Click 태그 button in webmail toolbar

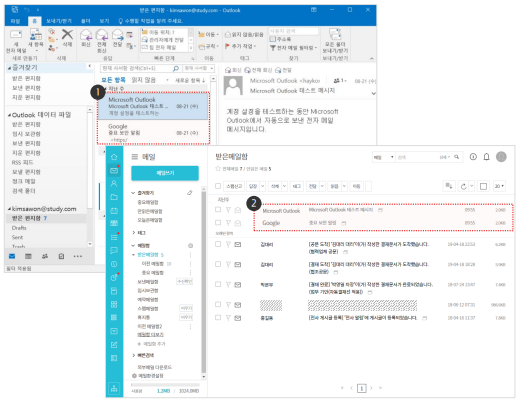pos(296,186)
